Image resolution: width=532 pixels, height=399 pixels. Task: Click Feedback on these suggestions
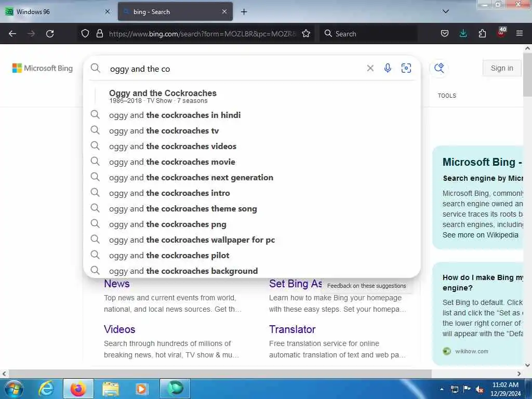[366, 286]
